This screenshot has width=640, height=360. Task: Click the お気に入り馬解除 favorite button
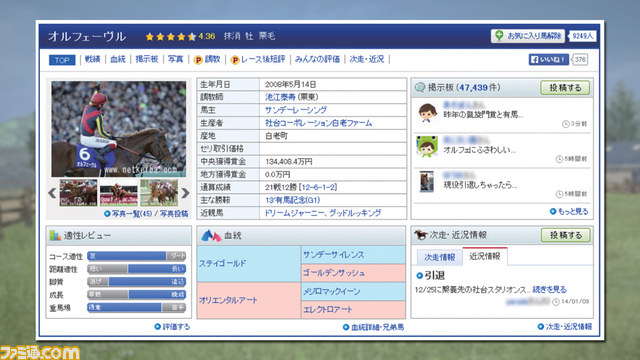tap(528, 36)
